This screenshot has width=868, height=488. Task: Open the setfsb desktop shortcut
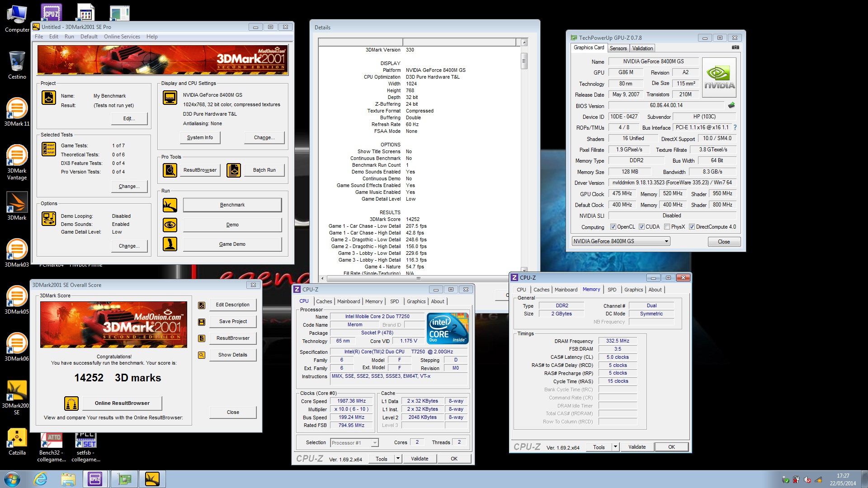(85, 447)
